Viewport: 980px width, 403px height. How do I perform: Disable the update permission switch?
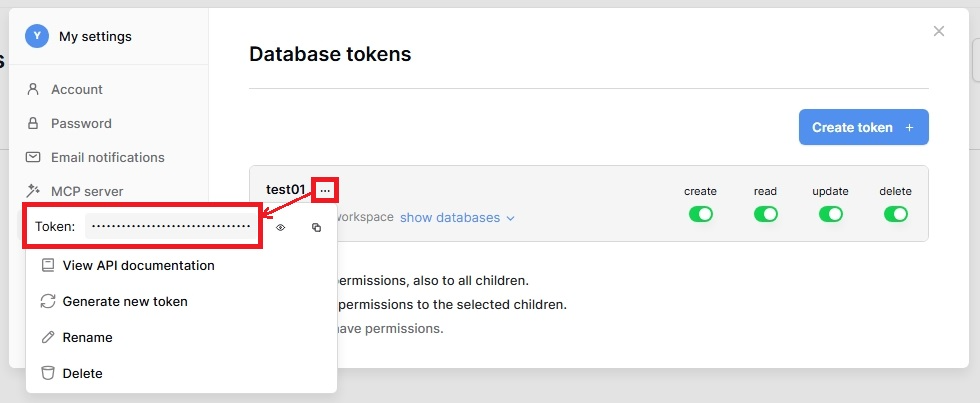point(831,214)
